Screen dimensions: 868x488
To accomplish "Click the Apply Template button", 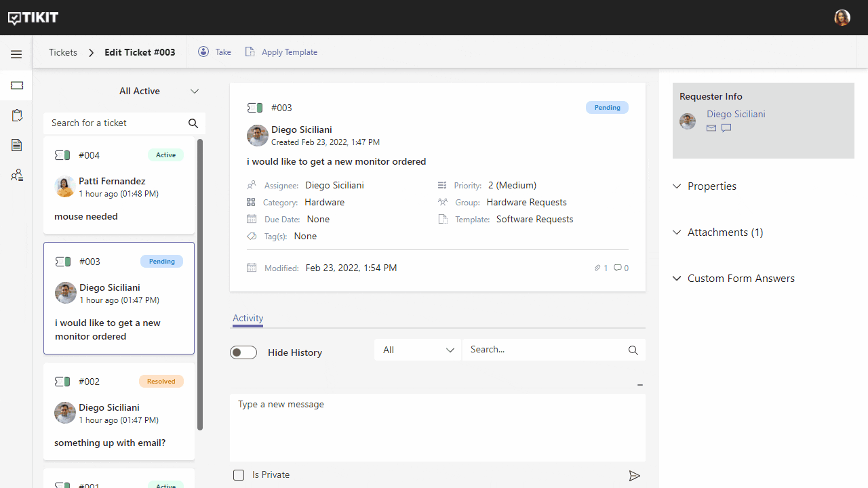I will (281, 52).
